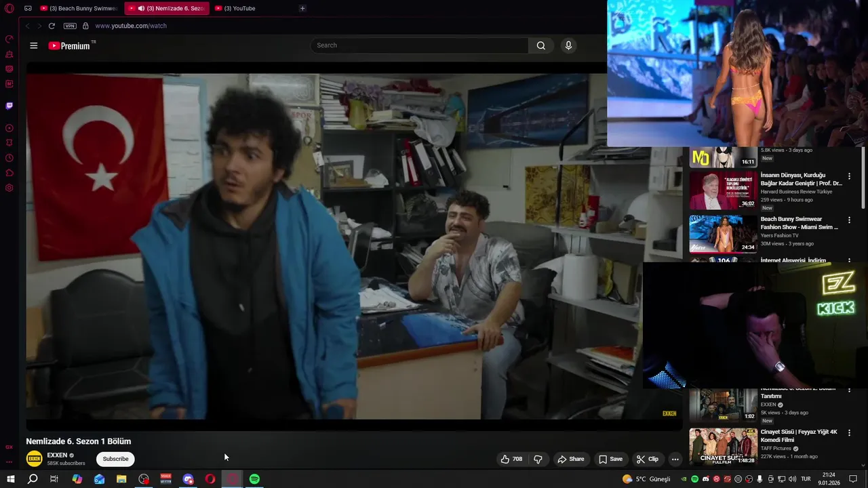Image resolution: width=868 pixels, height=488 pixels.
Task: Open GX Control speedometer sidebar icon
Action: 9,39
